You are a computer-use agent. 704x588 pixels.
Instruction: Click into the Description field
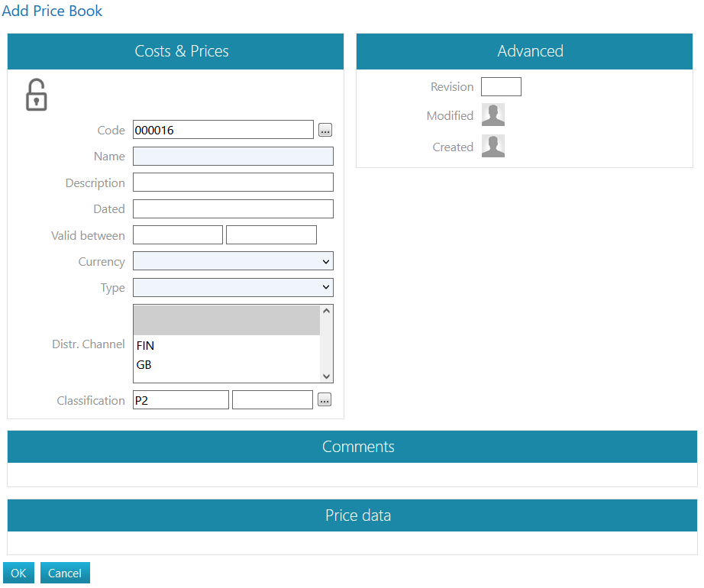tap(233, 183)
